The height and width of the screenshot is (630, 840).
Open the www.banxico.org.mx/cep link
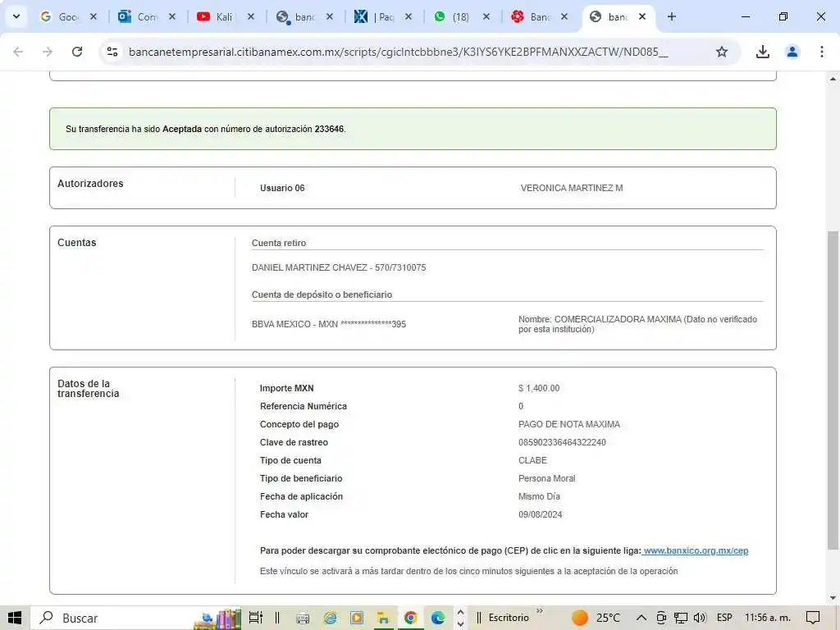pyautogui.click(x=696, y=551)
